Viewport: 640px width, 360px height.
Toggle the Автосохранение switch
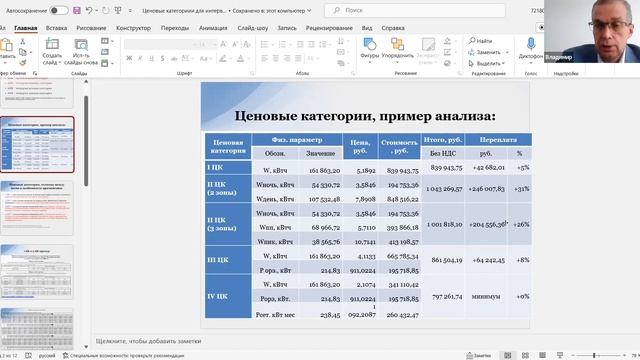click(x=59, y=11)
